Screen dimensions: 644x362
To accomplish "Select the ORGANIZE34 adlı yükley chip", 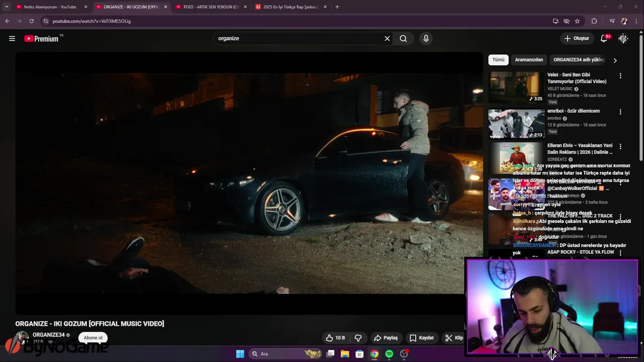I will (x=579, y=60).
